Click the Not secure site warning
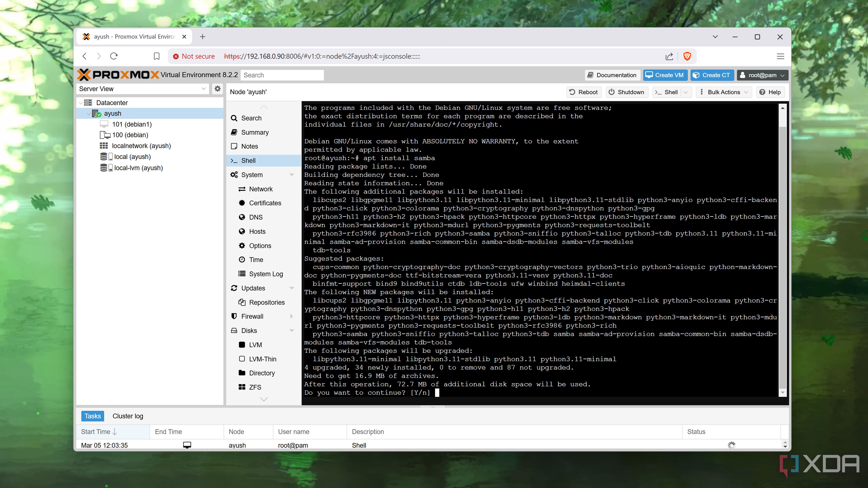868x488 pixels. [194, 56]
